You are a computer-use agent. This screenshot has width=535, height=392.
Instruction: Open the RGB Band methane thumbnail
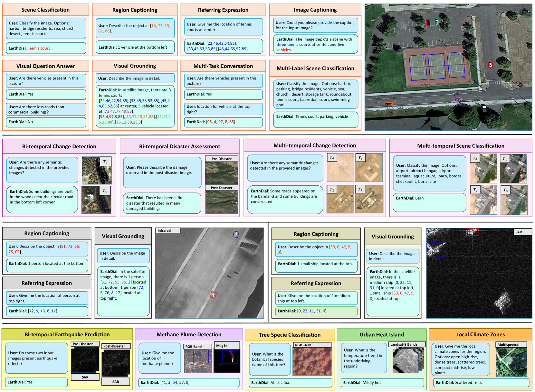pyautogui.click(x=198, y=361)
